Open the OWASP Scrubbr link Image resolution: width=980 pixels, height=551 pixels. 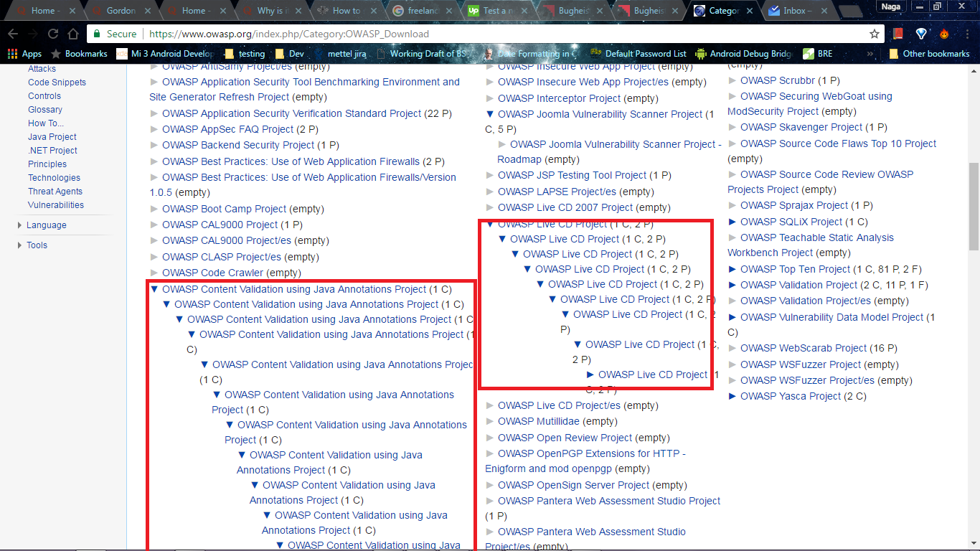point(778,80)
